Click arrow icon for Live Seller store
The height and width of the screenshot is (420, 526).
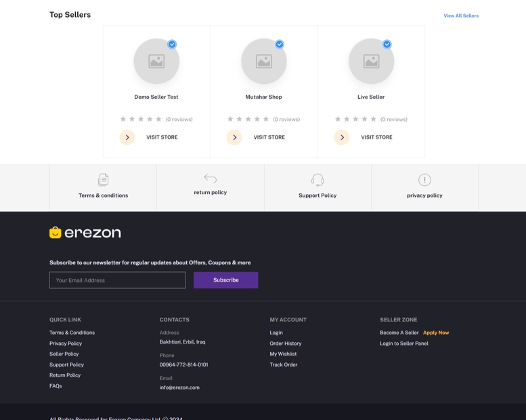coord(342,137)
